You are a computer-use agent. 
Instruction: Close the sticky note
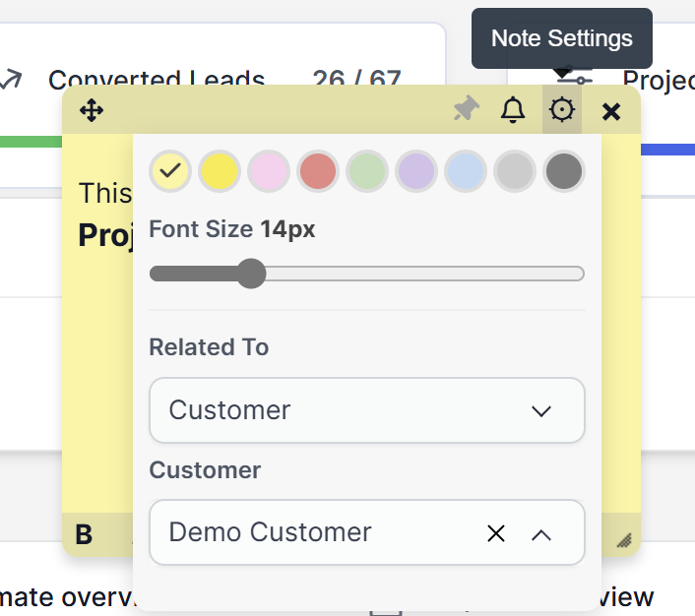pos(611,111)
